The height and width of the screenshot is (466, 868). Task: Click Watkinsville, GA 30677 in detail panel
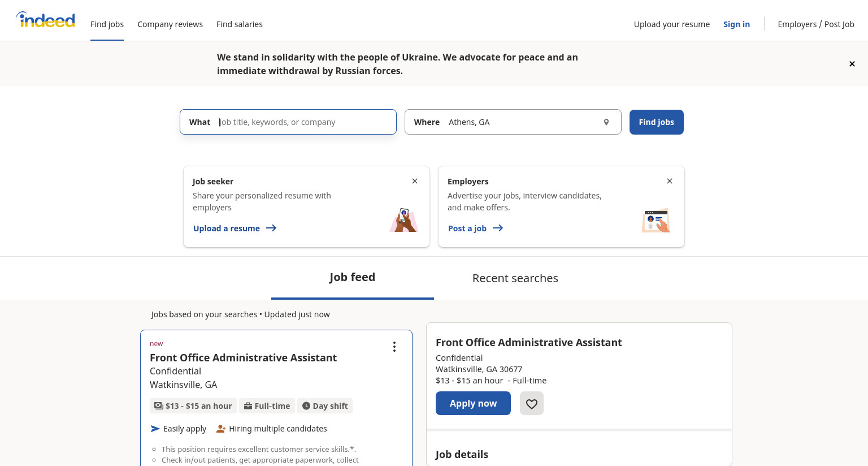tap(479, 369)
